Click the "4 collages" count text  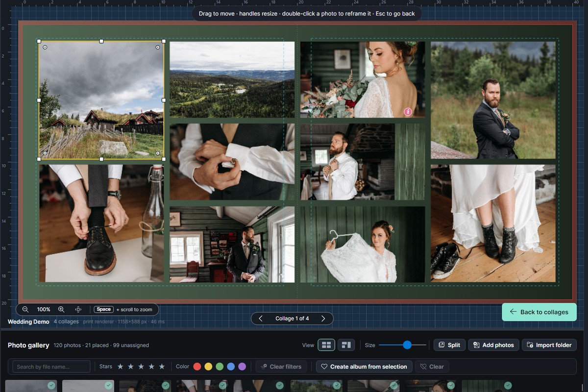(66, 321)
